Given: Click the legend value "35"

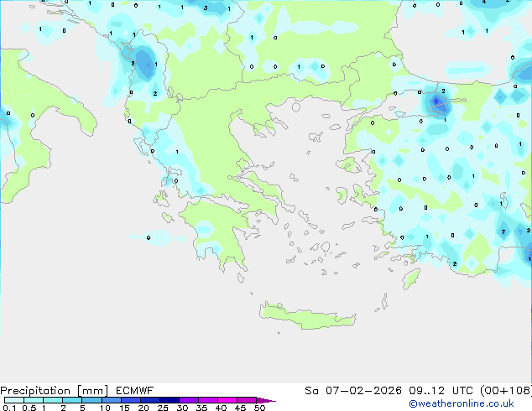Looking at the screenshot, I should coord(201,408).
